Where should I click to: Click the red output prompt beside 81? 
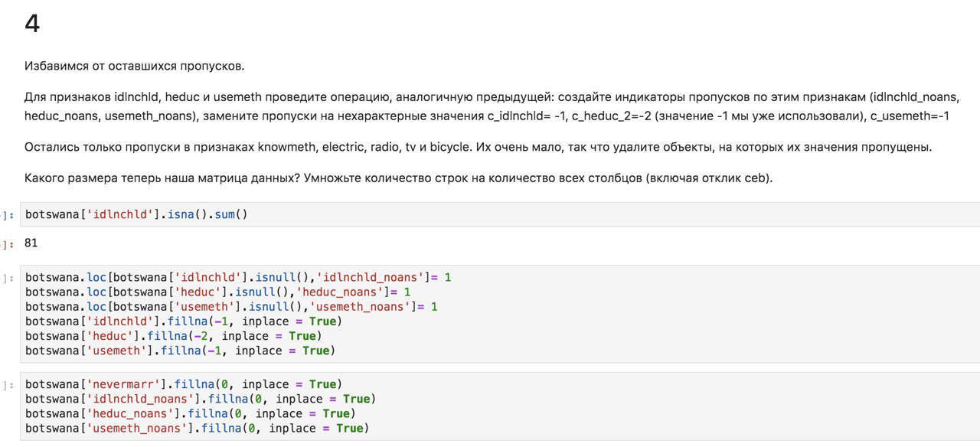pyautogui.click(x=7, y=243)
